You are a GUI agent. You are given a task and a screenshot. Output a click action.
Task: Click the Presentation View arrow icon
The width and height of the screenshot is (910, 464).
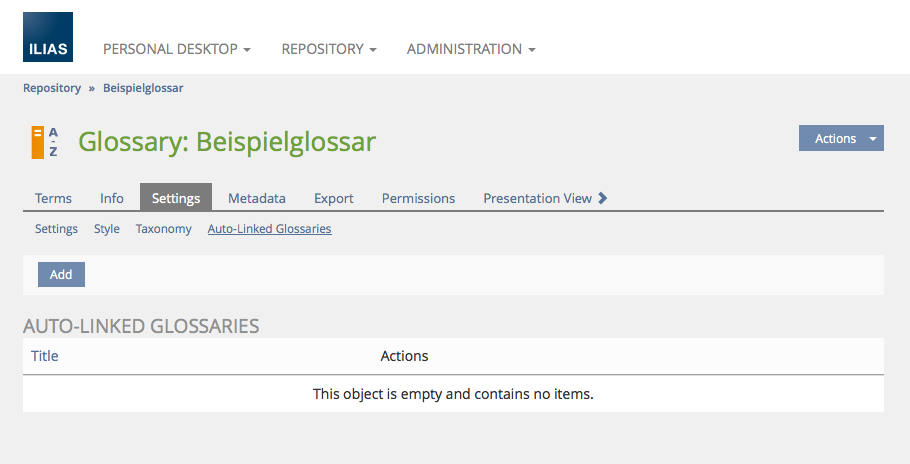[603, 198]
